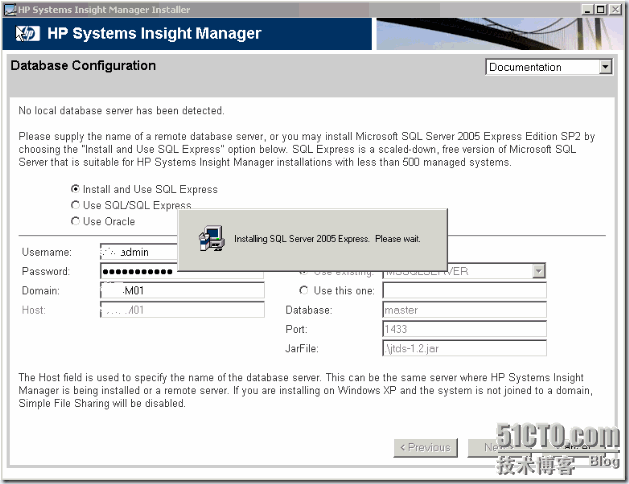This screenshot has width=629, height=484.
Task: Click the Username input field
Action: click(138, 252)
